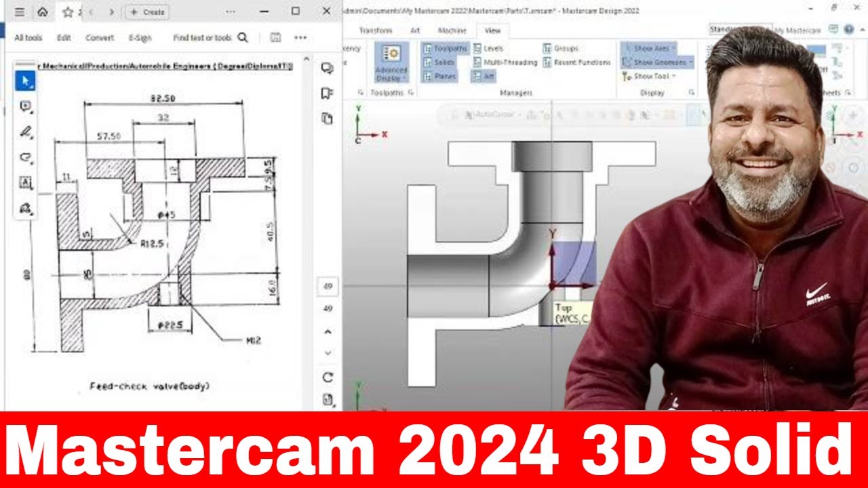The image size is (868, 488).
Task: Go to the next tab arrow
Action: pyautogui.click(x=112, y=12)
